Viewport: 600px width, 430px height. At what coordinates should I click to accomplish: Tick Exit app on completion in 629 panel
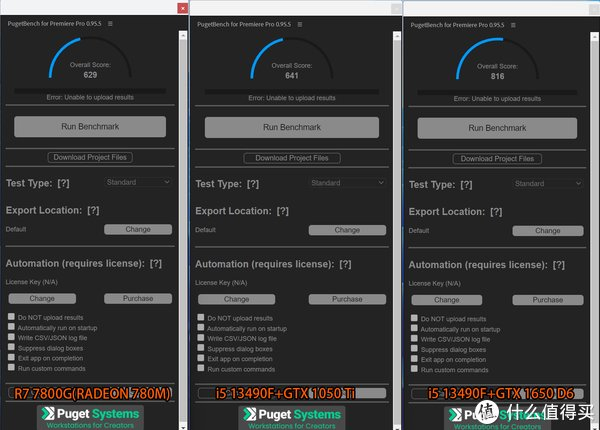11,357
